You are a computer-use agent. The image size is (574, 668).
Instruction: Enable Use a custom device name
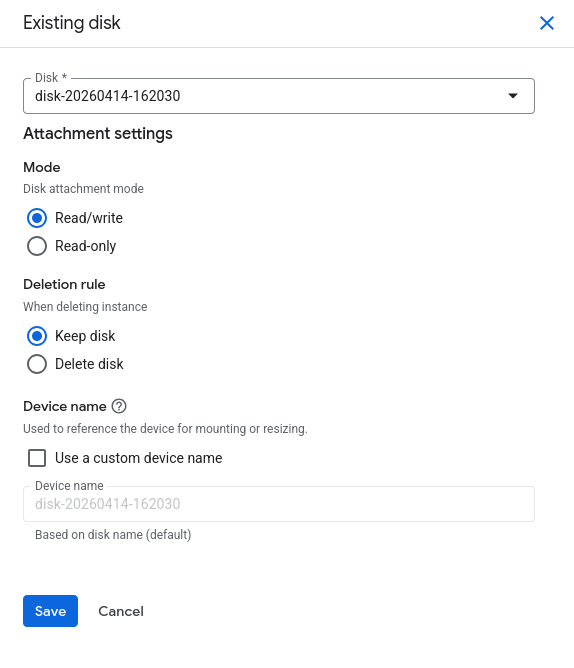(37, 458)
